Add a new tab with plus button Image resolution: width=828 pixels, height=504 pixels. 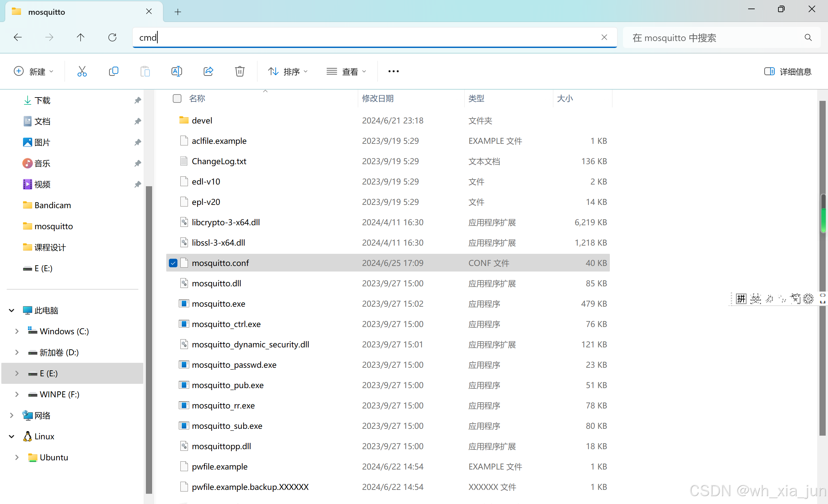tap(178, 12)
